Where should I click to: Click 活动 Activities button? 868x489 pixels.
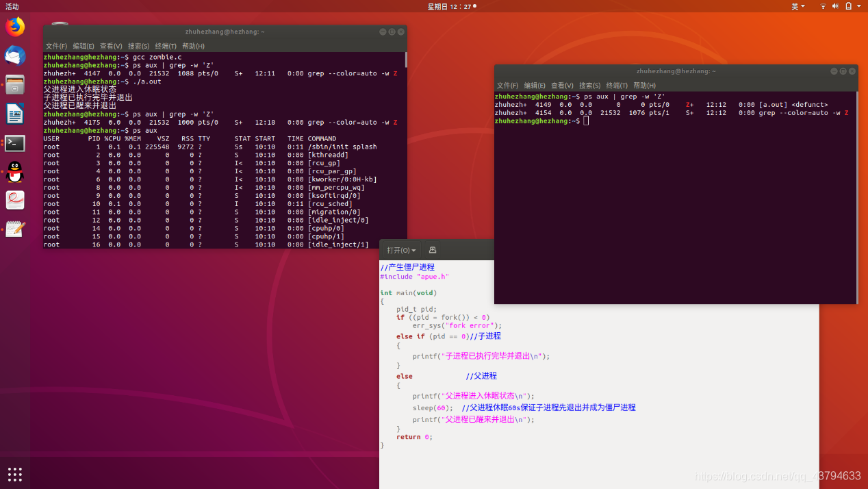tap(12, 6)
